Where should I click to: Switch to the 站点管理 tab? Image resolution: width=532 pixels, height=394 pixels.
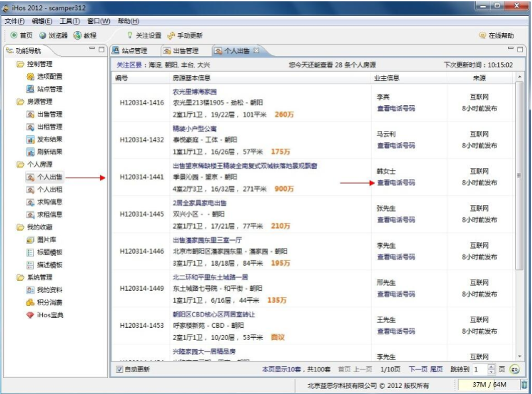(135, 50)
